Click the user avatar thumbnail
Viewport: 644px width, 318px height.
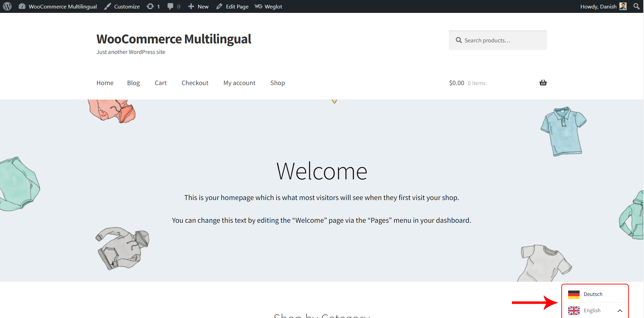623,6
